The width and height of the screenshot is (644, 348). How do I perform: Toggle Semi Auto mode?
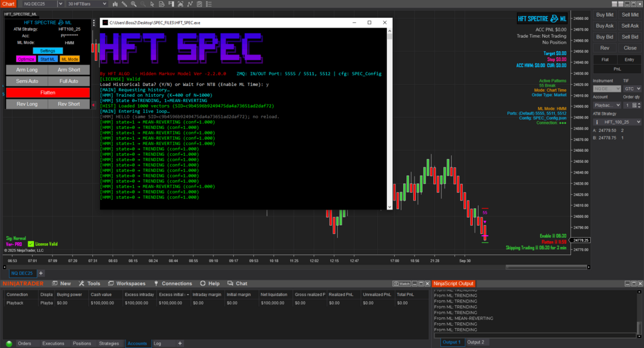pyautogui.click(x=27, y=81)
